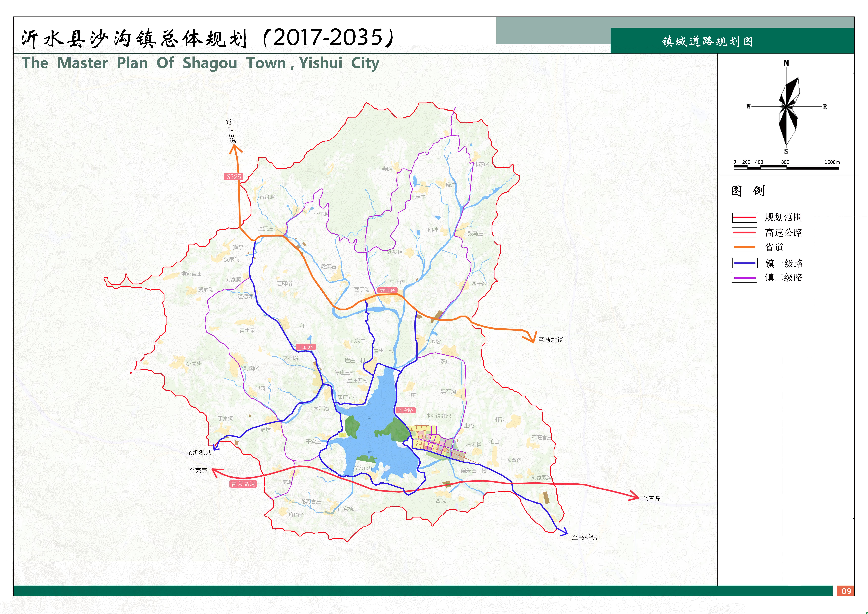Click the 于家双沟 village label
Image resolution: width=868 pixels, height=614 pixels.
(x=511, y=460)
